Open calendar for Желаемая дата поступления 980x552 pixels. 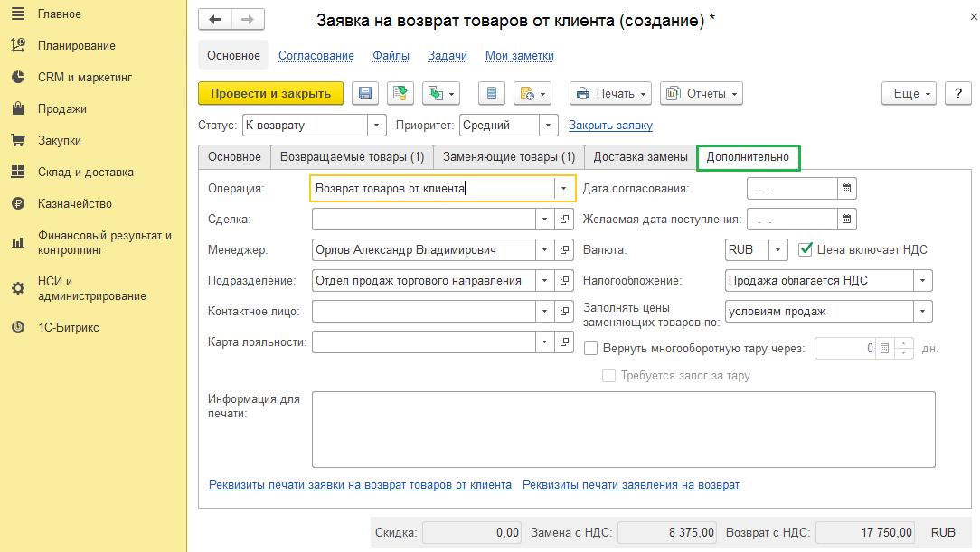[847, 220]
